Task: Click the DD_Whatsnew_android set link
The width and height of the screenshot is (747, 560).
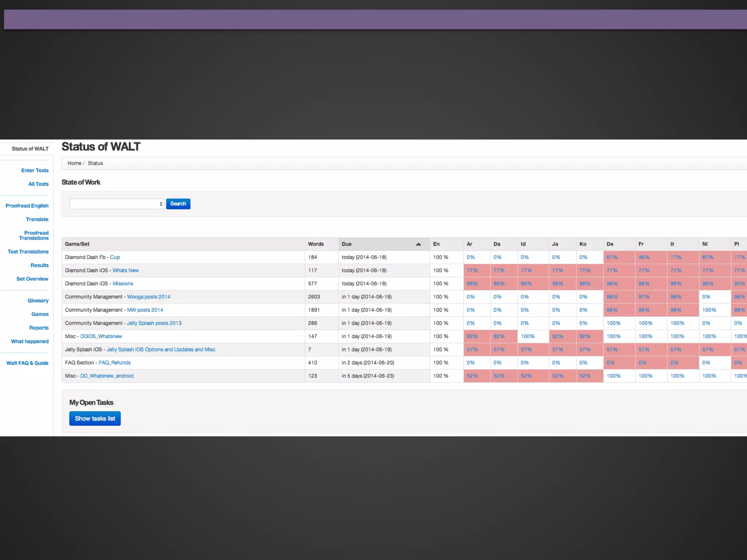Action: click(107, 376)
